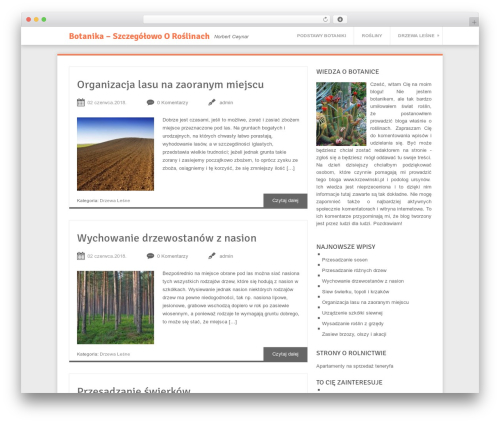Open pine forest thumbnail image
This screenshot has width=500, height=423.
pyautogui.click(x=115, y=307)
